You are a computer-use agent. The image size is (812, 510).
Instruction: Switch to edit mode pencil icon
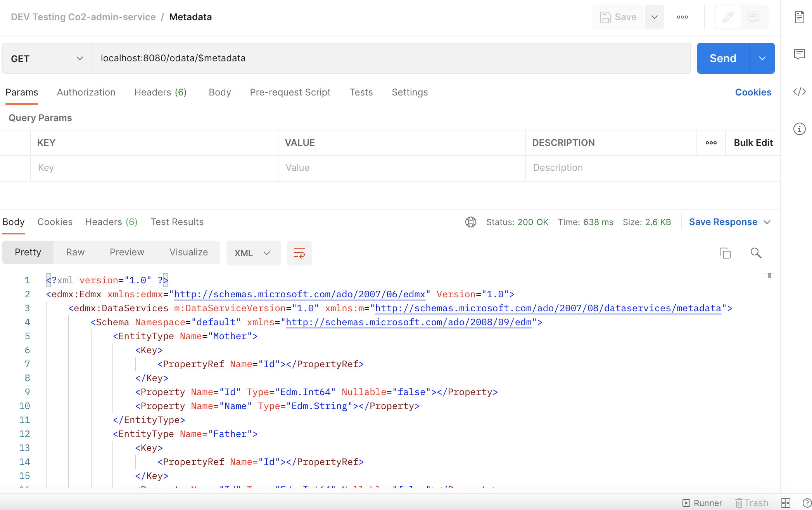click(728, 17)
